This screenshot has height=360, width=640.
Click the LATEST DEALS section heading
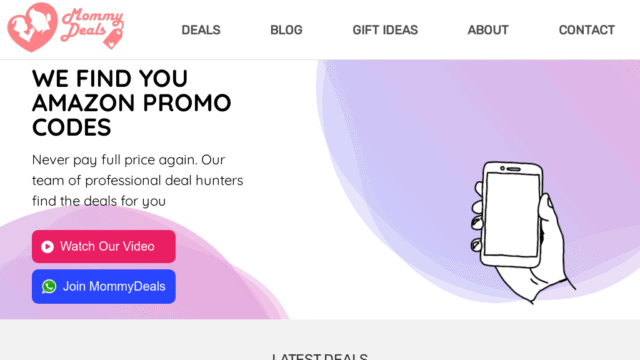(320, 356)
